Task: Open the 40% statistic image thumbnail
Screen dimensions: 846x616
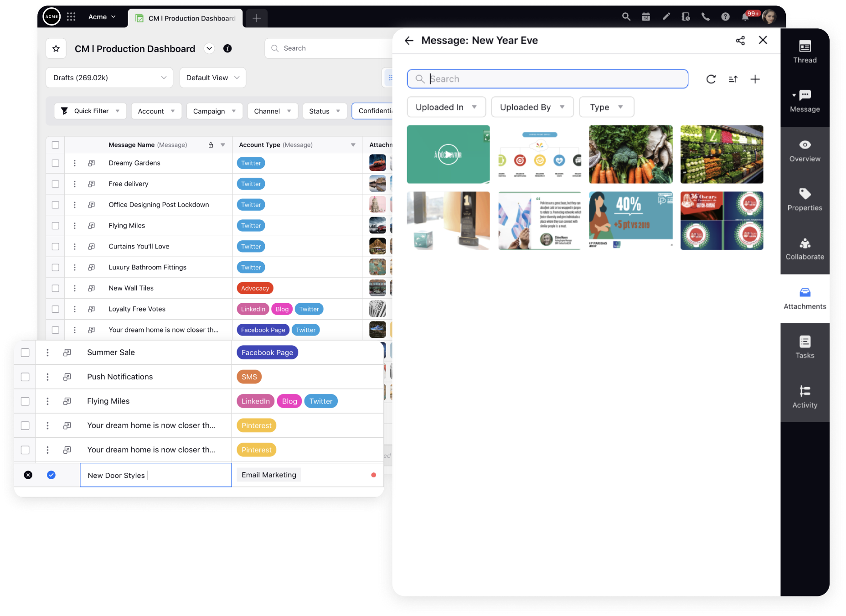Action: tap(631, 221)
